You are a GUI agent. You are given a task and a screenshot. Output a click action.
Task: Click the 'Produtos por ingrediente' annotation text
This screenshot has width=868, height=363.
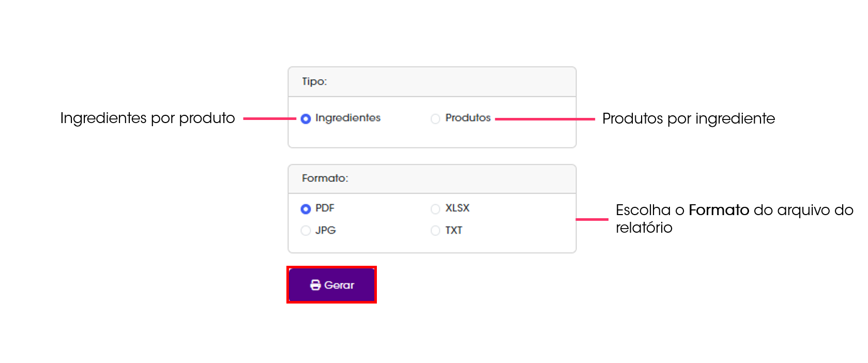tap(689, 119)
